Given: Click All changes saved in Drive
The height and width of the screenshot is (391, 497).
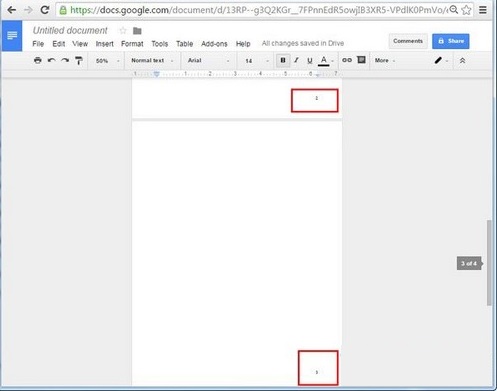Looking at the screenshot, I should coord(303,43).
